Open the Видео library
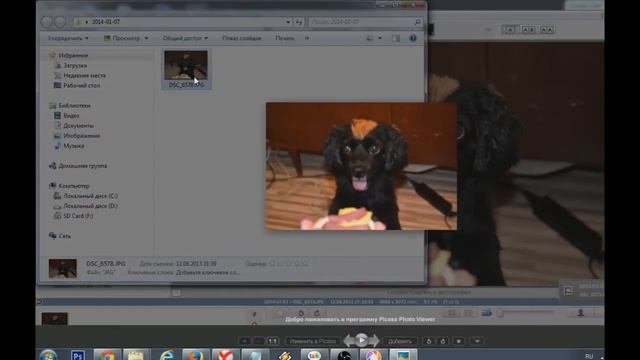The image size is (640, 360). tap(71, 116)
